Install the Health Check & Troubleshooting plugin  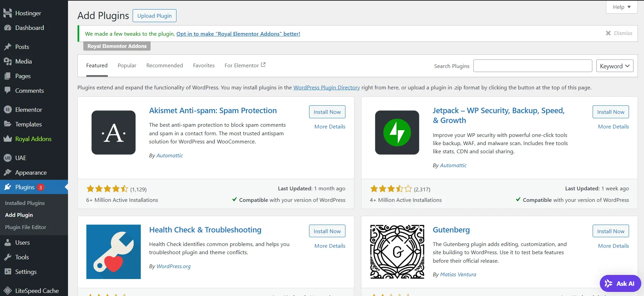click(x=327, y=231)
